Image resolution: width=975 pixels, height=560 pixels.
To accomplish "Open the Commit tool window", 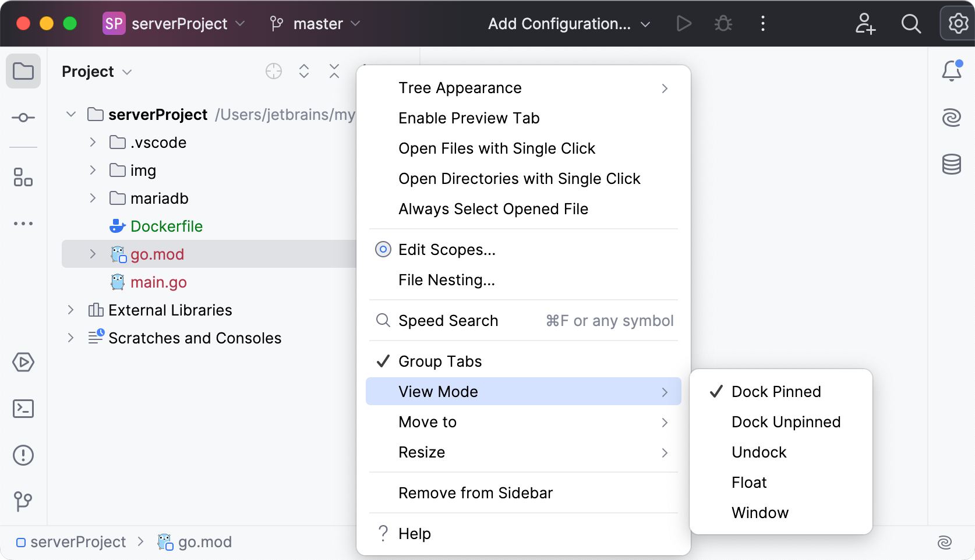I will click(23, 118).
